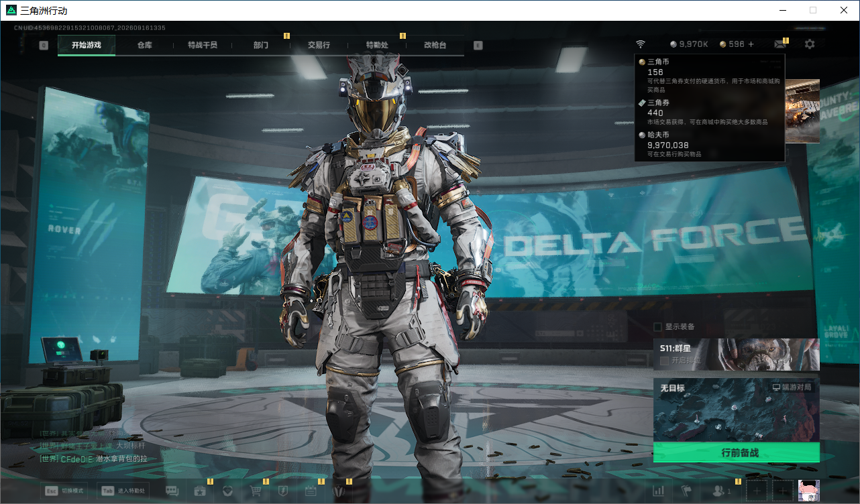
Task: Click the 端游对局 label
Action: (x=792, y=387)
